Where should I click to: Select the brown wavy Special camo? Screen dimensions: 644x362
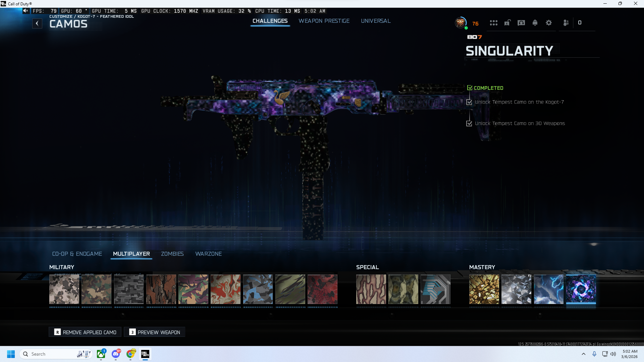(x=371, y=289)
